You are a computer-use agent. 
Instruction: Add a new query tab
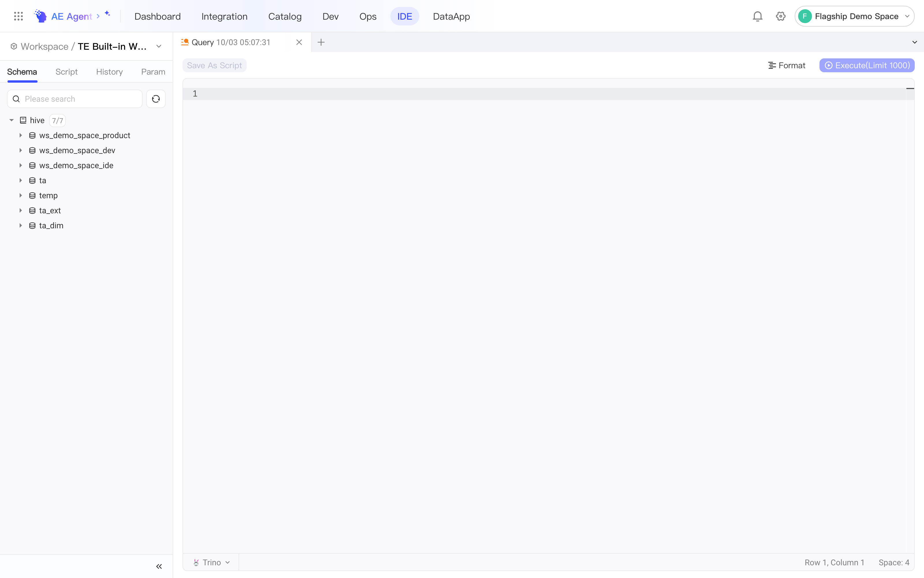tap(321, 42)
